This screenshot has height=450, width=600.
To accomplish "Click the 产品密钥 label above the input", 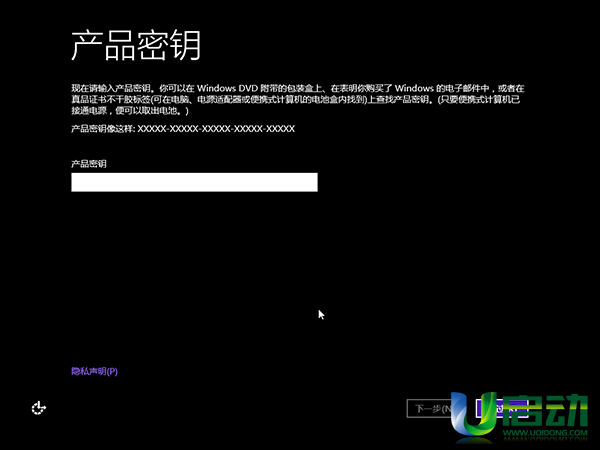I will point(89,164).
